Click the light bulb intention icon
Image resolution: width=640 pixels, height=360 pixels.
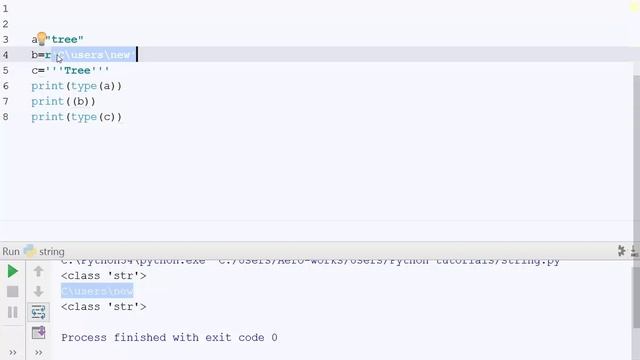pos(42,39)
